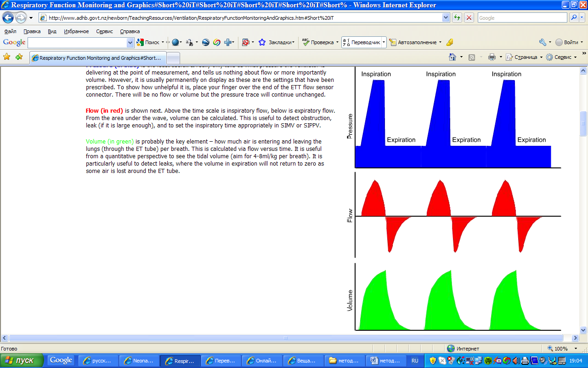
Task: Open the методи... folder taskbar button
Action: [x=345, y=361]
